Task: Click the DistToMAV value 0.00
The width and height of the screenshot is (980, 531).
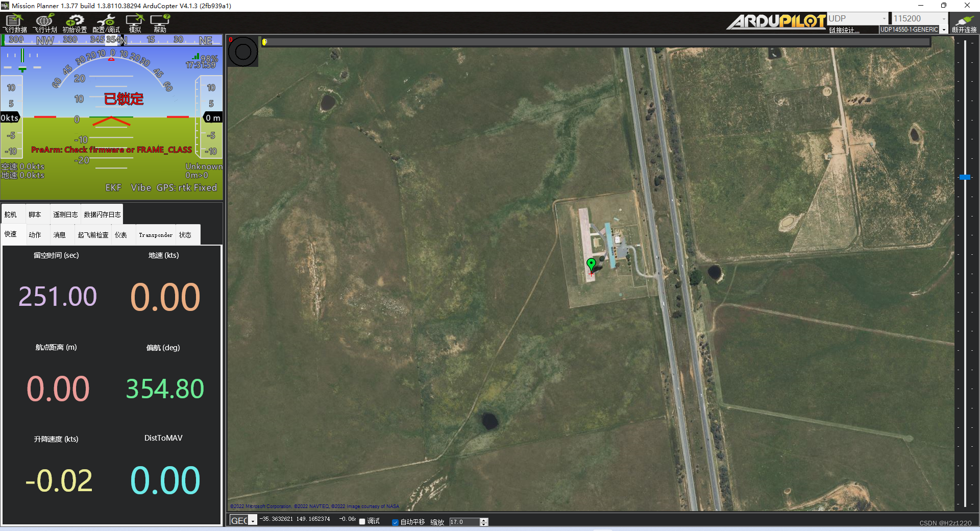Action: click(165, 480)
